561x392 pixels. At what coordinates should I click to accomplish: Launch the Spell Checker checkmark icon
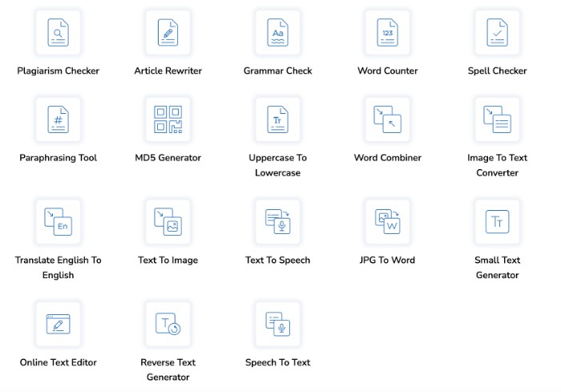pyautogui.click(x=498, y=33)
